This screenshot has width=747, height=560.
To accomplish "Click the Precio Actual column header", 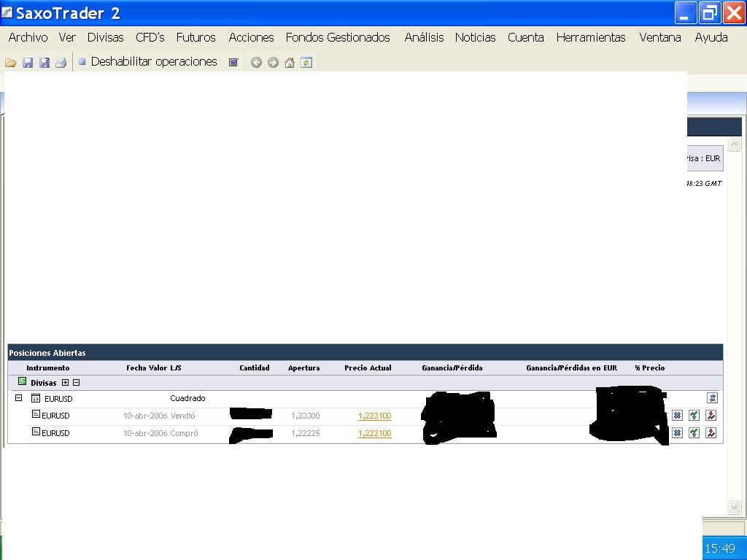I will [x=368, y=367].
